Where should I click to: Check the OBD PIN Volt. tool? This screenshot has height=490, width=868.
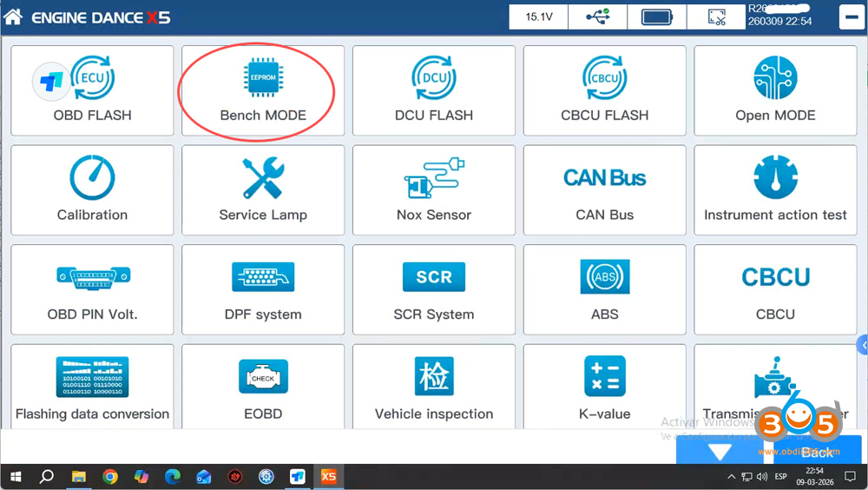point(92,289)
